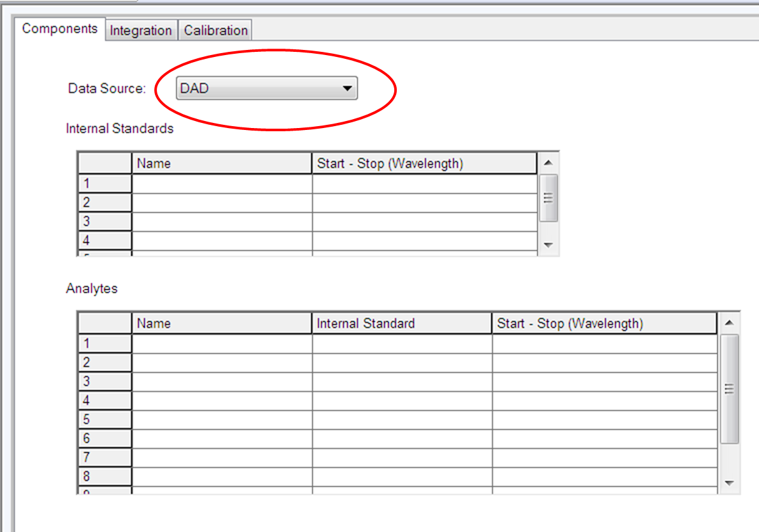Image resolution: width=759 pixels, height=532 pixels.
Task: Switch to the Calibration tab
Action: 216,31
